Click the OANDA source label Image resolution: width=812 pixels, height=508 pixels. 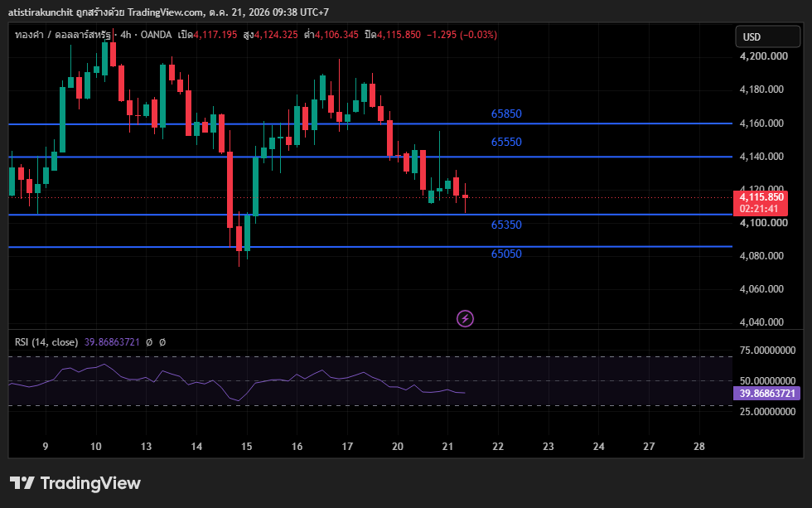pyautogui.click(x=157, y=35)
